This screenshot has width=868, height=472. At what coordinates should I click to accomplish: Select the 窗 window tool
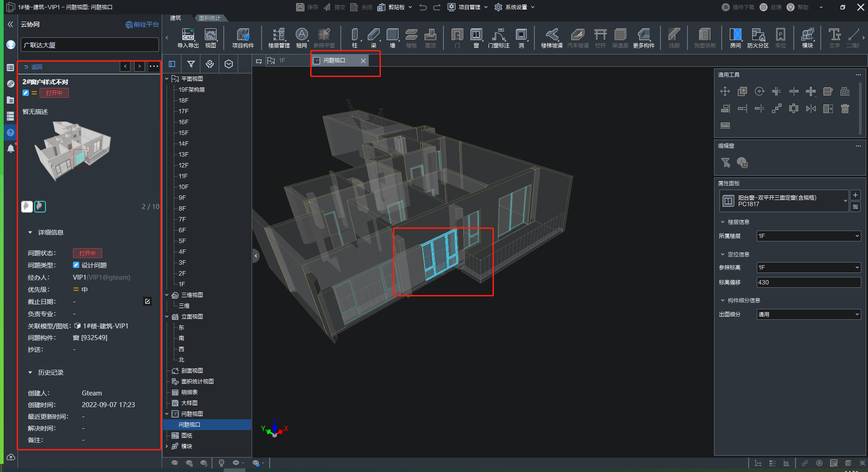coord(476,38)
